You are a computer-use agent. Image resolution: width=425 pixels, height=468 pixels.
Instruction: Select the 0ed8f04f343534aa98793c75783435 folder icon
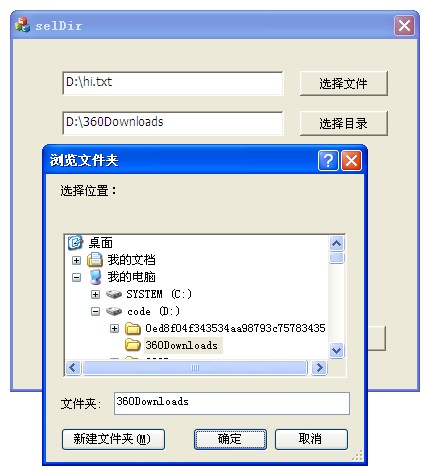tap(133, 329)
